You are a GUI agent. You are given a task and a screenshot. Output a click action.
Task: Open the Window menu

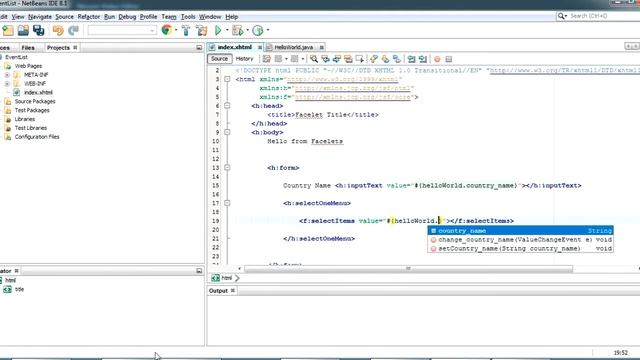210,17
